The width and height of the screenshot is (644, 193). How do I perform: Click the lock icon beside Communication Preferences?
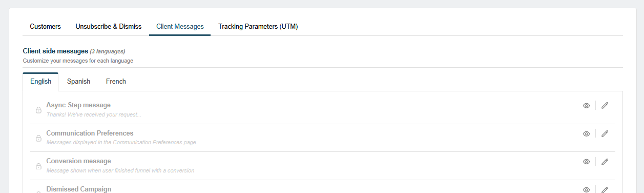[x=38, y=138]
